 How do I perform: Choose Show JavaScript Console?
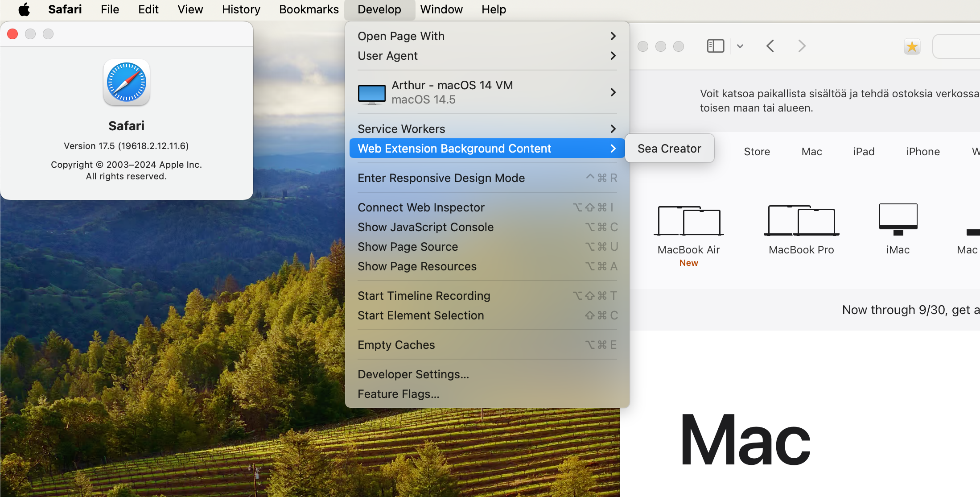(x=425, y=227)
